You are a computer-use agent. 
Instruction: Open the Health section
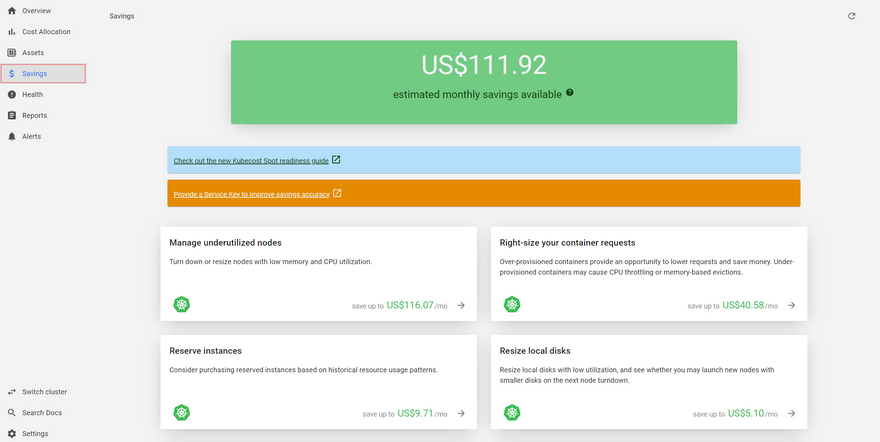[x=32, y=95]
